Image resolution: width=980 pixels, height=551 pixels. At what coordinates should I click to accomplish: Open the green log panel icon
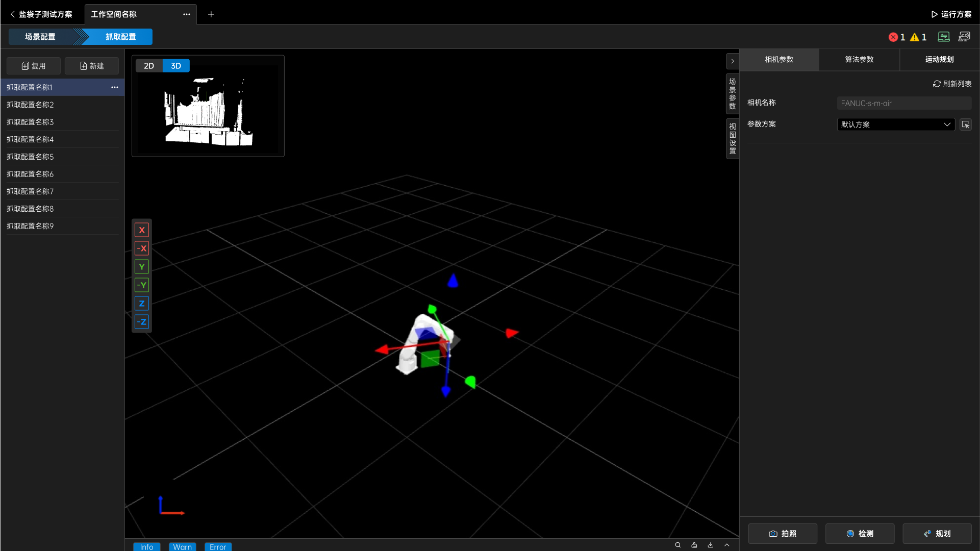[944, 37]
